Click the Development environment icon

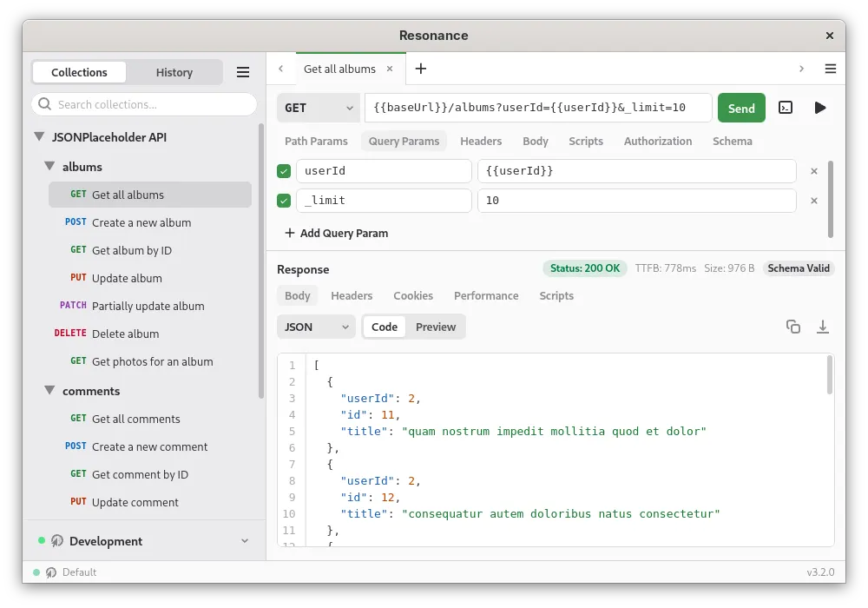coord(57,541)
